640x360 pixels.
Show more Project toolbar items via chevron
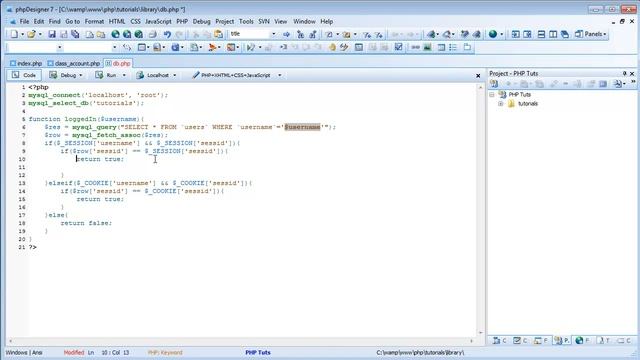[x=633, y=83]
